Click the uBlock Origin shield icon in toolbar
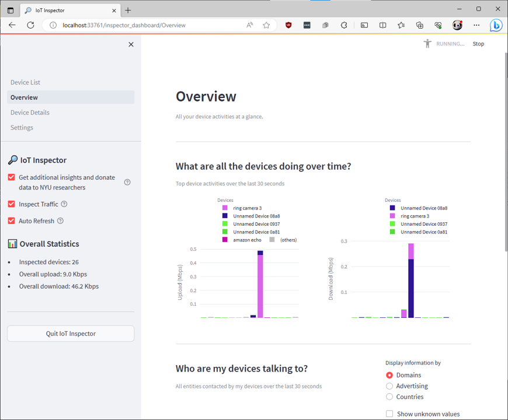This screenshot has height=420, width=508. [288, 25]
